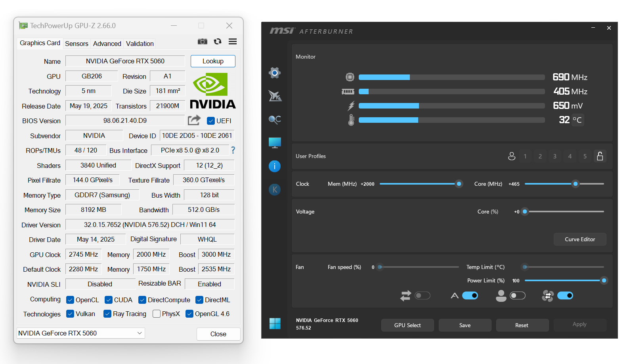Image resolution: width=633 pixels, height=364 pixels.
Task: Uncheck the UEFI checkbox
Action: point(211,121)
